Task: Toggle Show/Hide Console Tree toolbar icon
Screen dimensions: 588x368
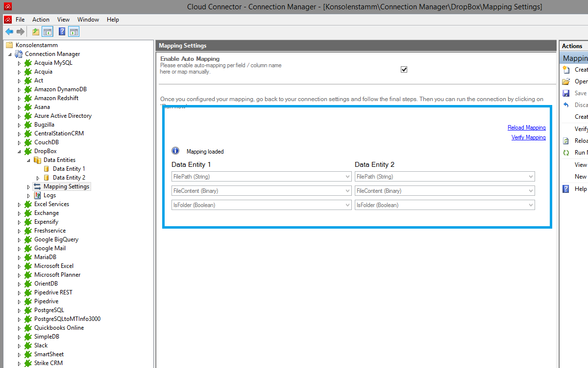Action: 48,32
